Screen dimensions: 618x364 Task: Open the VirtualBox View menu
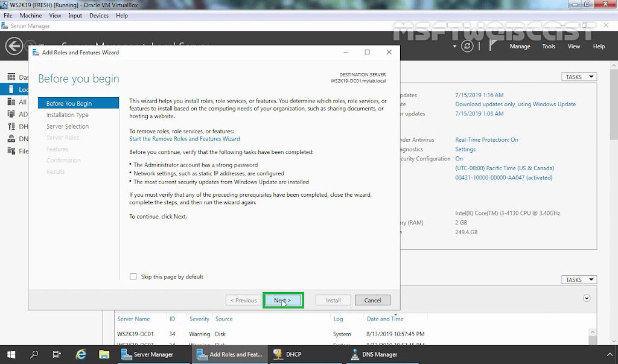pos(55,15)
